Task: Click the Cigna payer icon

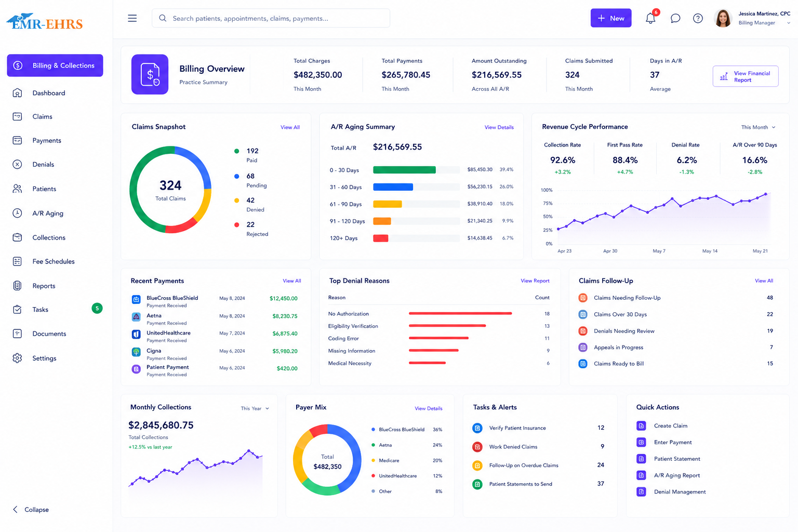Action: 136,352
